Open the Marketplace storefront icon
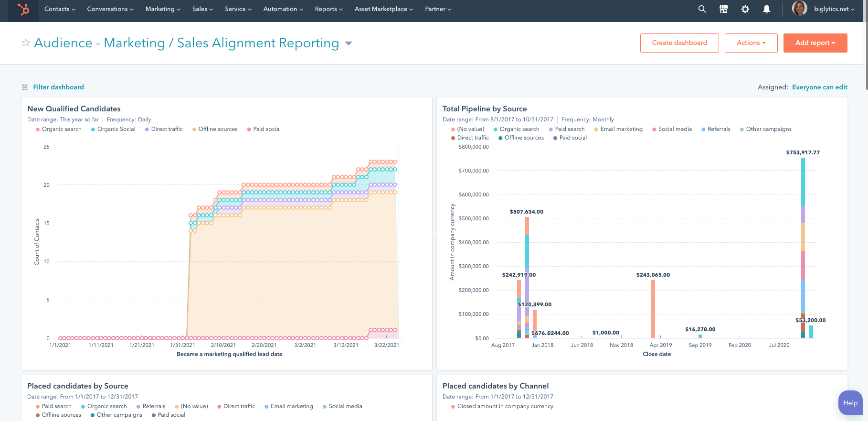The image size is (868, 421). pyautogui.click(x=723, y=9)
